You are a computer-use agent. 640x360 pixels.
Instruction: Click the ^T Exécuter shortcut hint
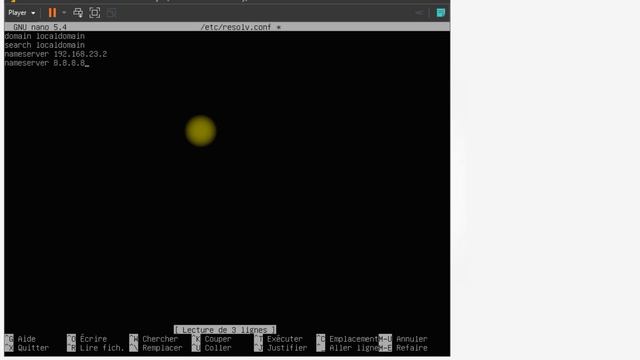tap(278, 339)
